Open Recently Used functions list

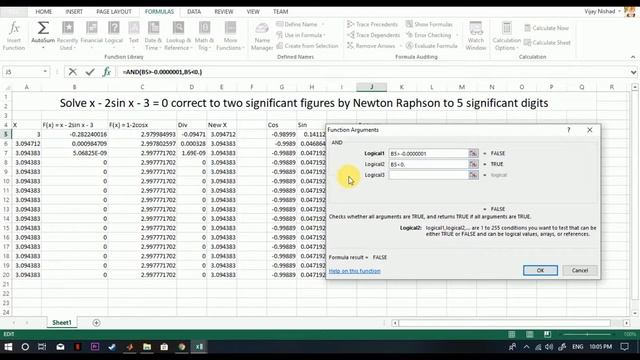tap(67, 36)
